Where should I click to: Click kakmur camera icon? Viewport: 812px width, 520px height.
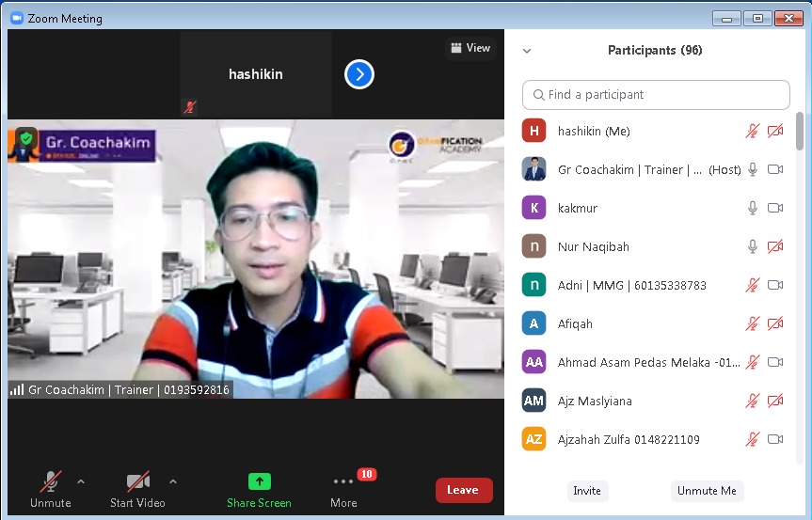775,208
